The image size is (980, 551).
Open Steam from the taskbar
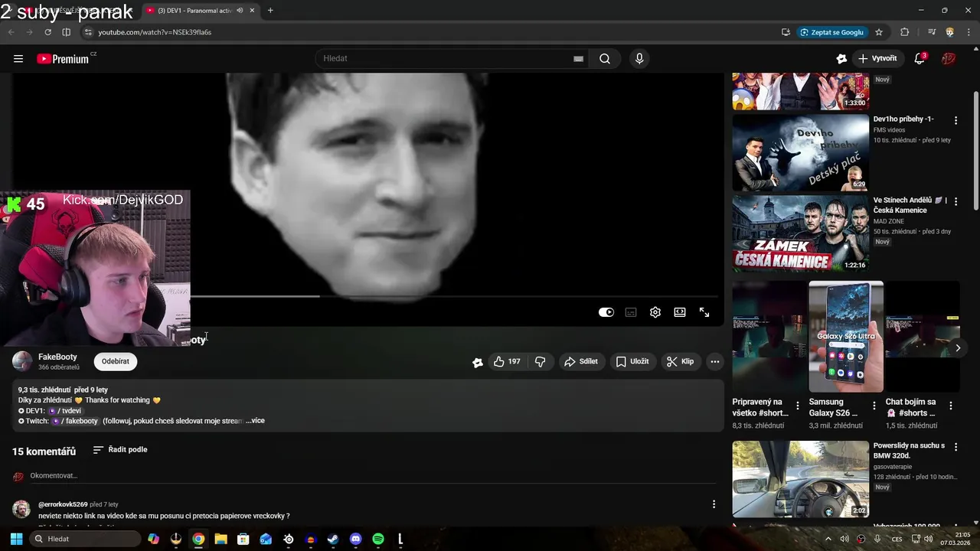pyautogui.click(x=333, y=539)
